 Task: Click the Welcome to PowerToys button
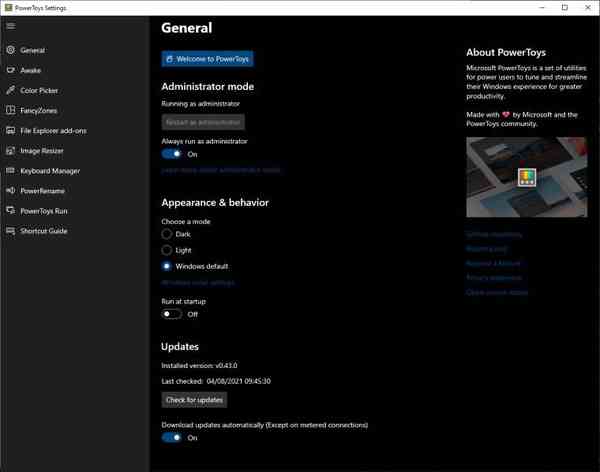point(208,59)
